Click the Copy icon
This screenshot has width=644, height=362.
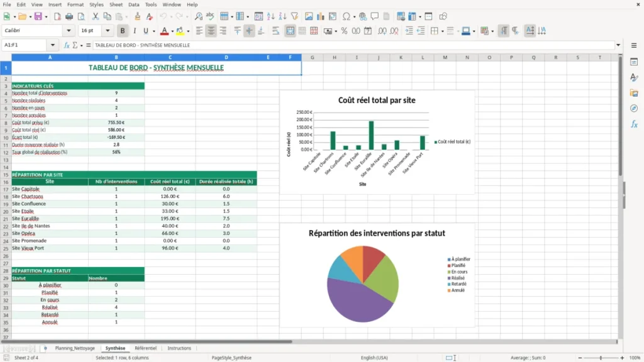pos(107,16)
